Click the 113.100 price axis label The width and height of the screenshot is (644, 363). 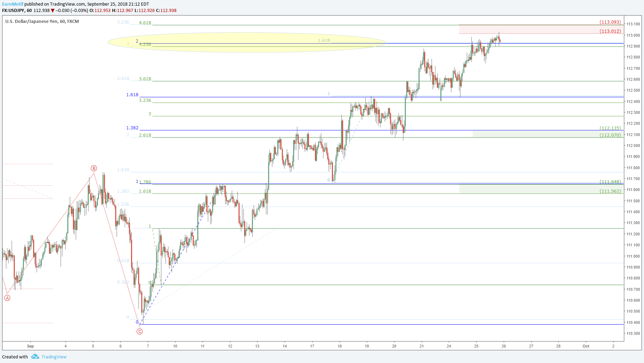tap(633, 24)
